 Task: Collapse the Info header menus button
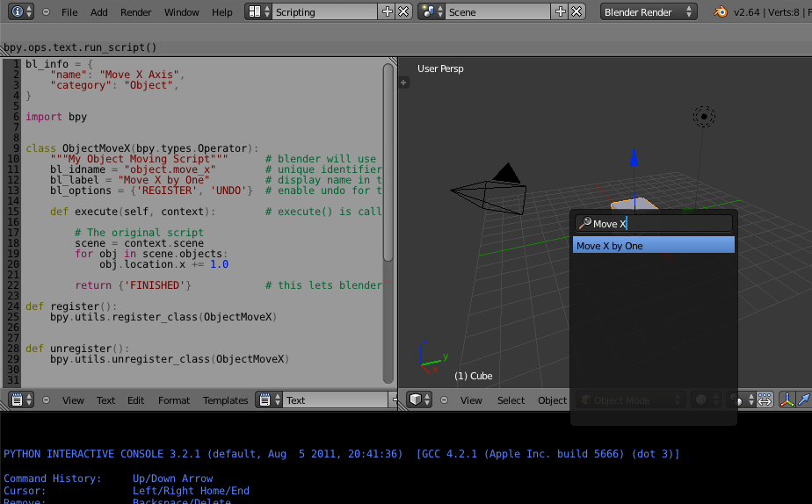pyautogui.click(x=46, y=12)
